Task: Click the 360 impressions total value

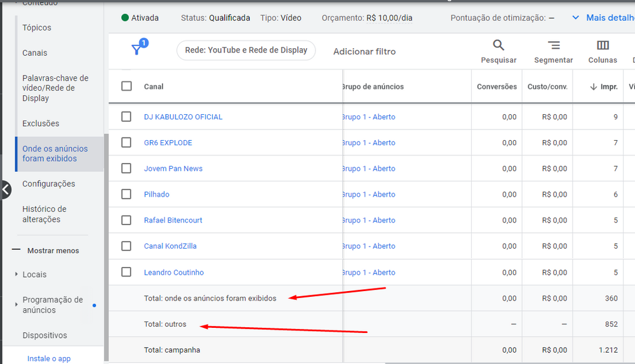Action: 611,298
